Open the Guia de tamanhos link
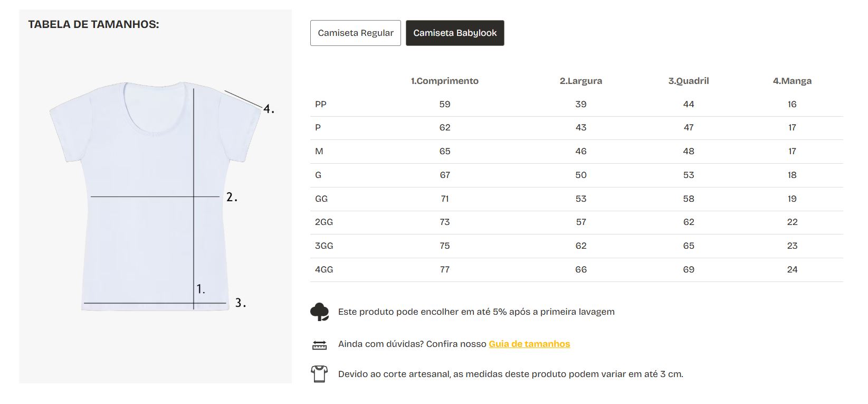Image resolution: width=868 pixels, height=404 pixels. click(x=529, y=344)
